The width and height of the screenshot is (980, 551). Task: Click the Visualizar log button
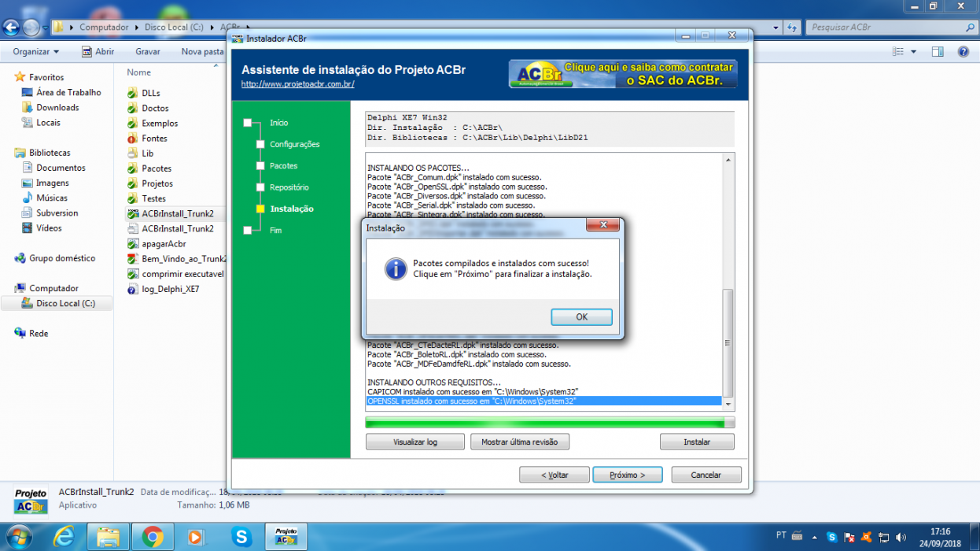click(x=415, y=442)
